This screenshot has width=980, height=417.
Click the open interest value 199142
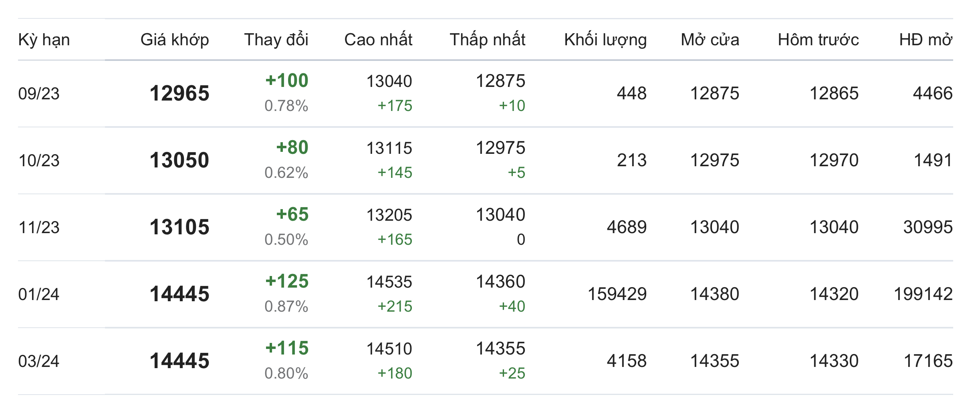(x=923, y=294)
